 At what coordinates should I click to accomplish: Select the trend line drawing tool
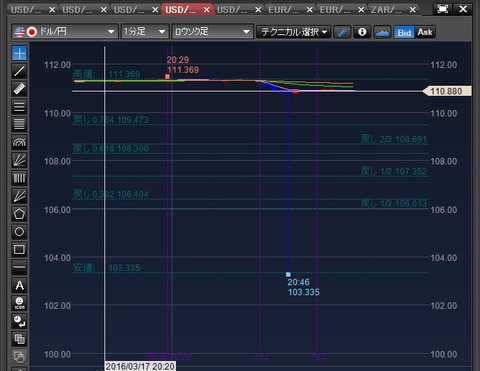tap(19, 71)
